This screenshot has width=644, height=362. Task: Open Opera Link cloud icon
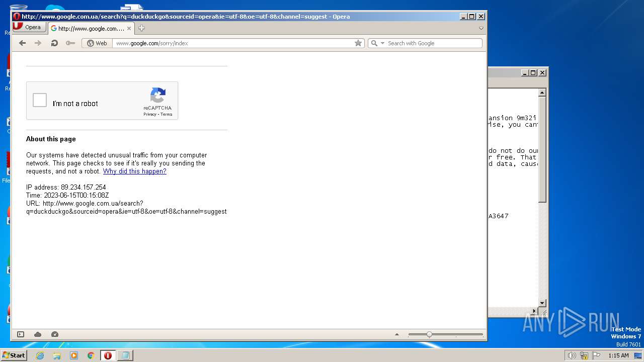38,334
